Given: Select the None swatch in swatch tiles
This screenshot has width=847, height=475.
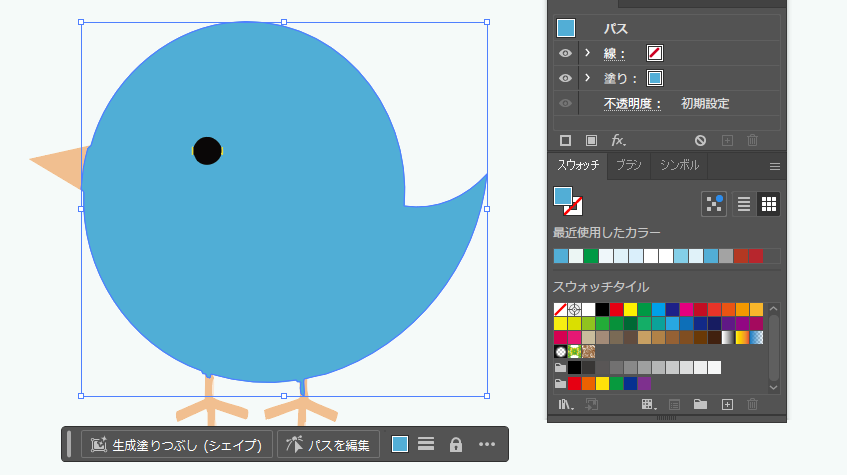Looking at the screenshot, I should [561, 310].
